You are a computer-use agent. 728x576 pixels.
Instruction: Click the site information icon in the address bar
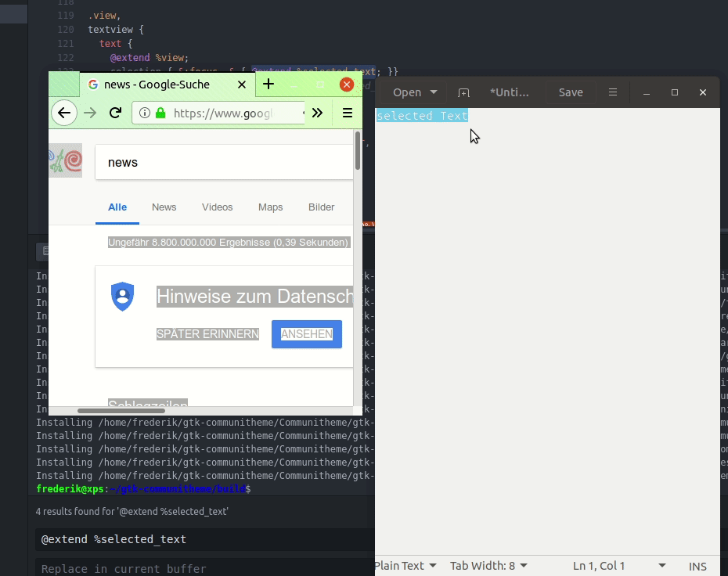[145, 113]
